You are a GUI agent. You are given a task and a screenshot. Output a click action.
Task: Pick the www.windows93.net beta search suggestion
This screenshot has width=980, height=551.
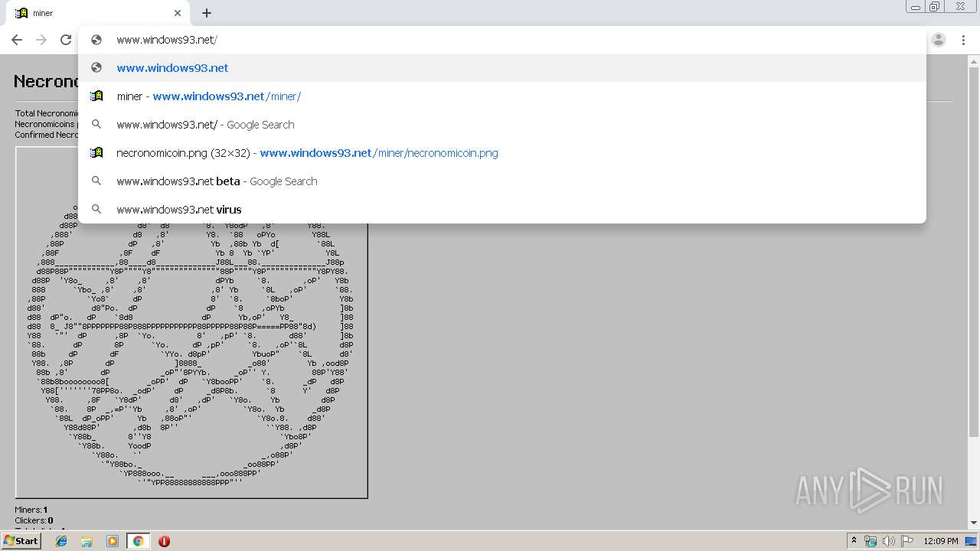click(501, 181)
